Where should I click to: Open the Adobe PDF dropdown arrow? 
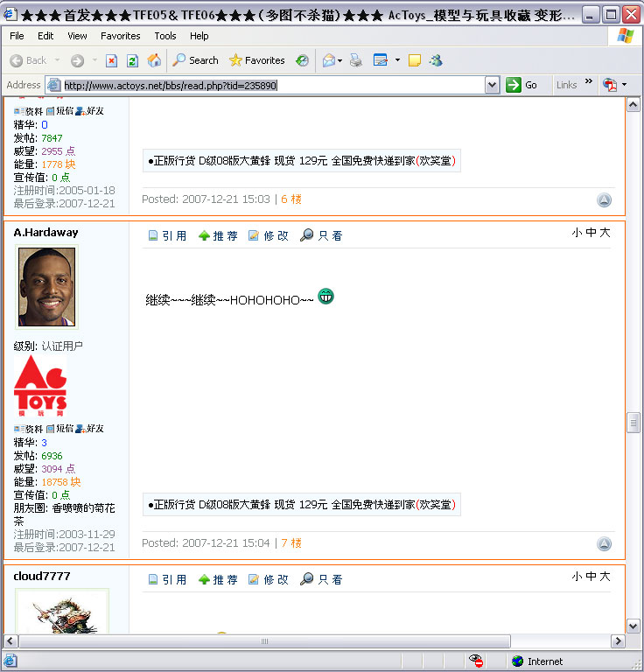coord(624,85)
